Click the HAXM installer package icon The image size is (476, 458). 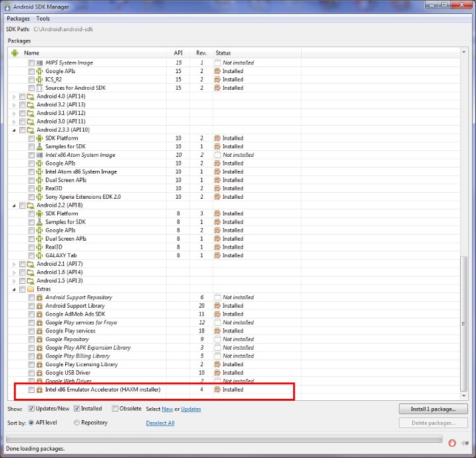coord(39,390)
